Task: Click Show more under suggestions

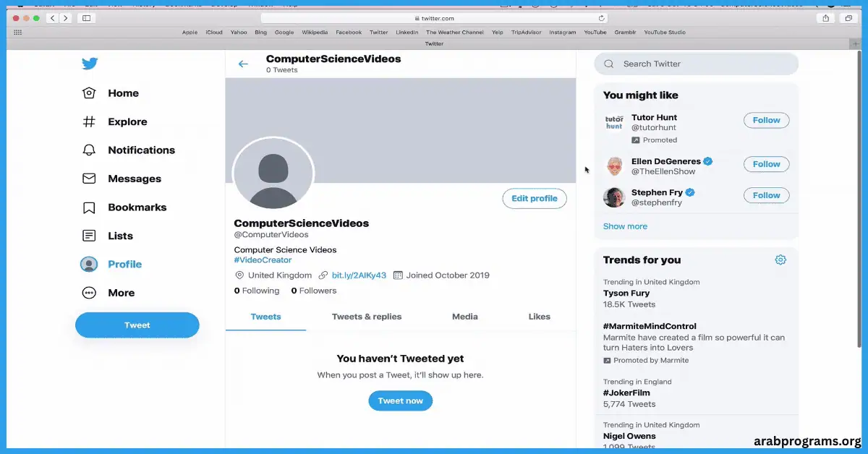Action: 625,226
